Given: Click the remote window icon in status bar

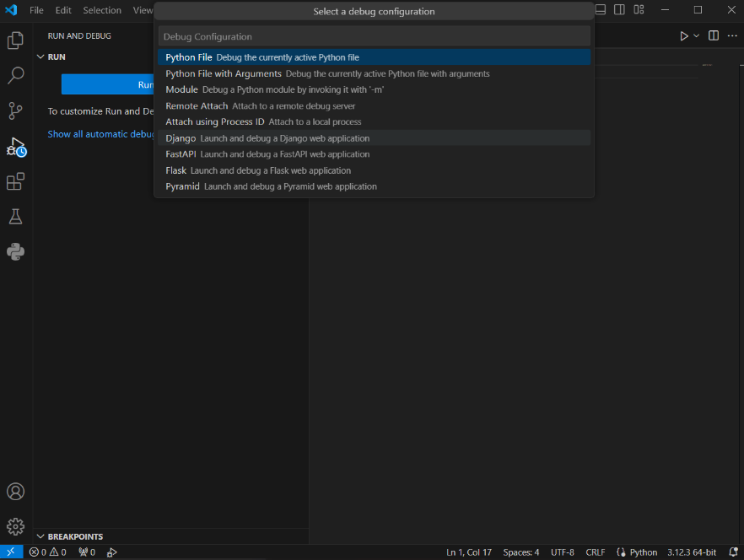Looking at the screenshot, I should click(x=12, y=552).
